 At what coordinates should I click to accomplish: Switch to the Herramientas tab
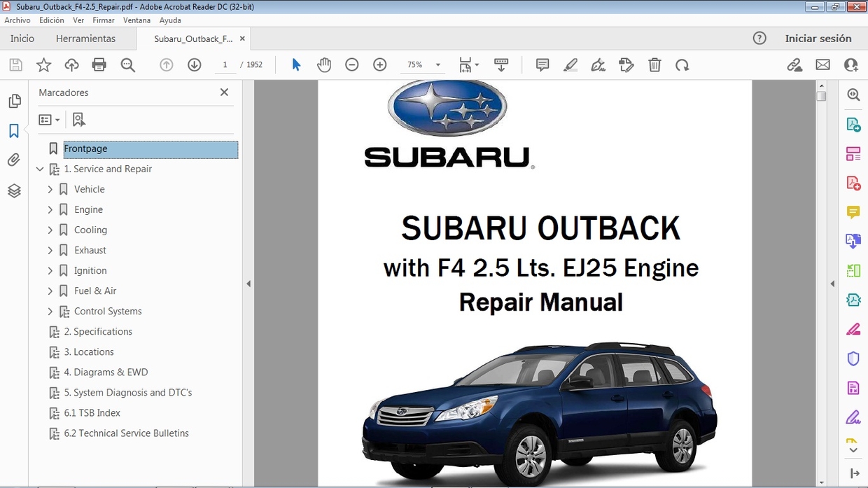pyautogui.click(x=85, y=39)
